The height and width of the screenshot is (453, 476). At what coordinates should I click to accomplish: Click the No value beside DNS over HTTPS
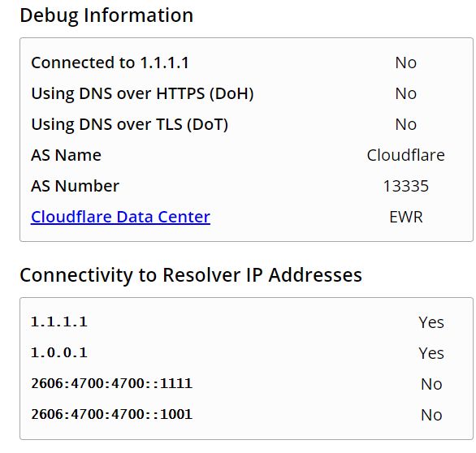point(406,93)
